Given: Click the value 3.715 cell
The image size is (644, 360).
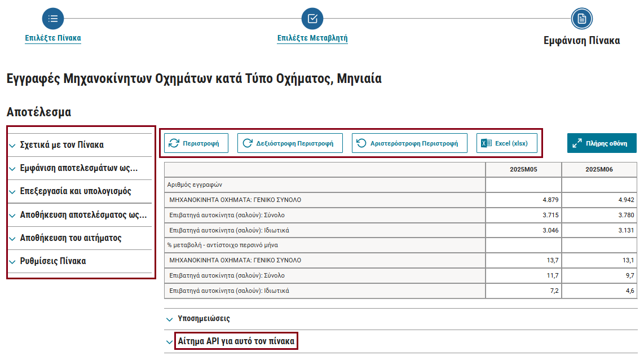Looking at the screenshot, I should [x=523, y=216].
